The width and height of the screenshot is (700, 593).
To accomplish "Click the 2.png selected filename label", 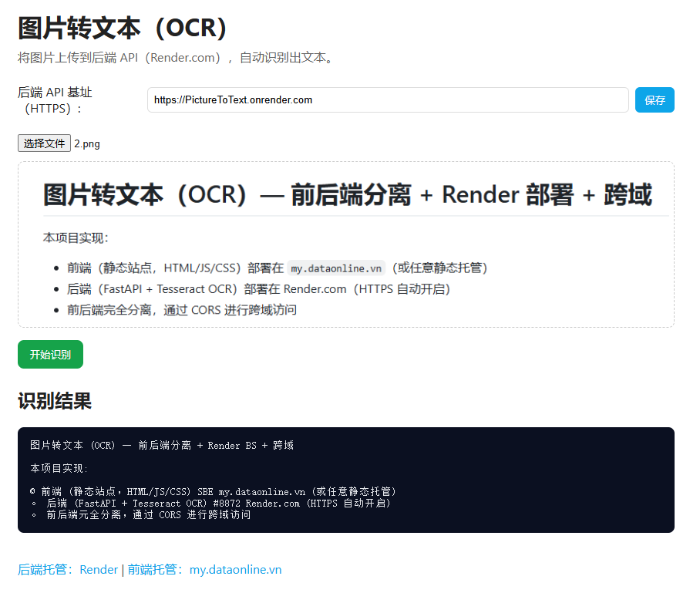I will [x=86, y=143].
